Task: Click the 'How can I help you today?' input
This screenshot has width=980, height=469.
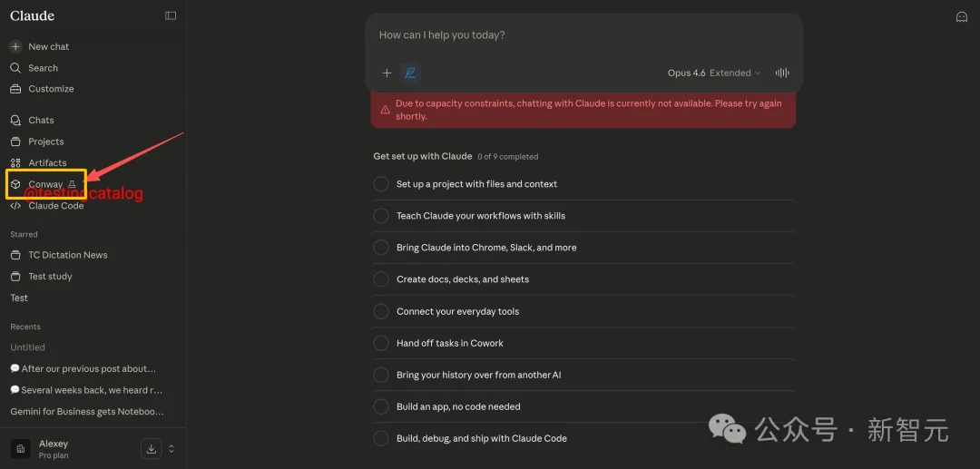Action: [x=583, y=35]
